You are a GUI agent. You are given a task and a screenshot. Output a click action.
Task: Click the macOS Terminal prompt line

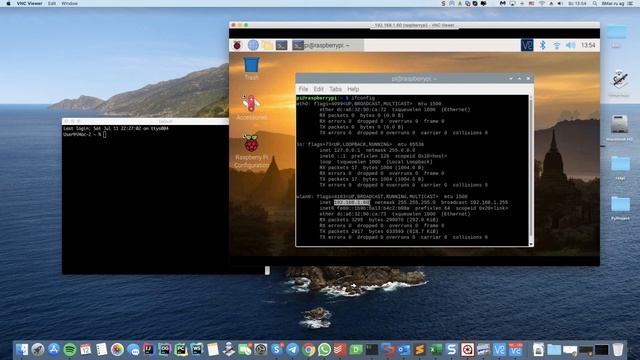coord(84,134)
